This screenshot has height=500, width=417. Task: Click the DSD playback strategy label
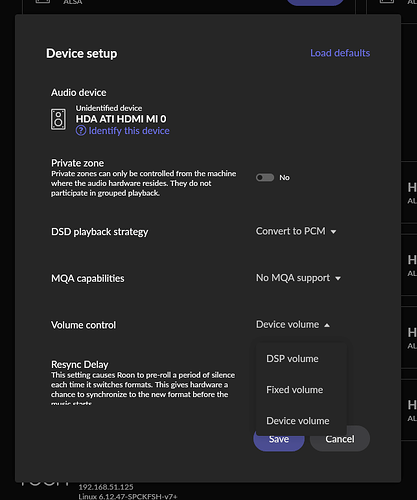click(x=100, y=232)
